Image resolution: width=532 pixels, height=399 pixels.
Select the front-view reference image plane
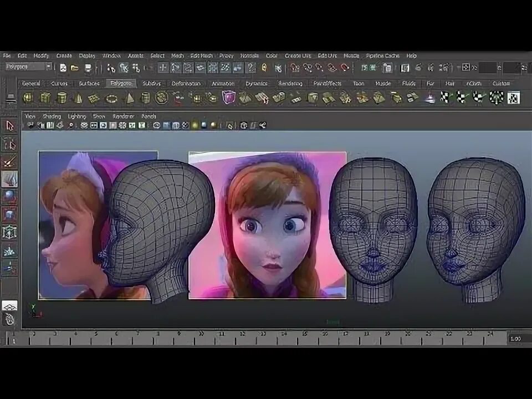pos(267,226)
